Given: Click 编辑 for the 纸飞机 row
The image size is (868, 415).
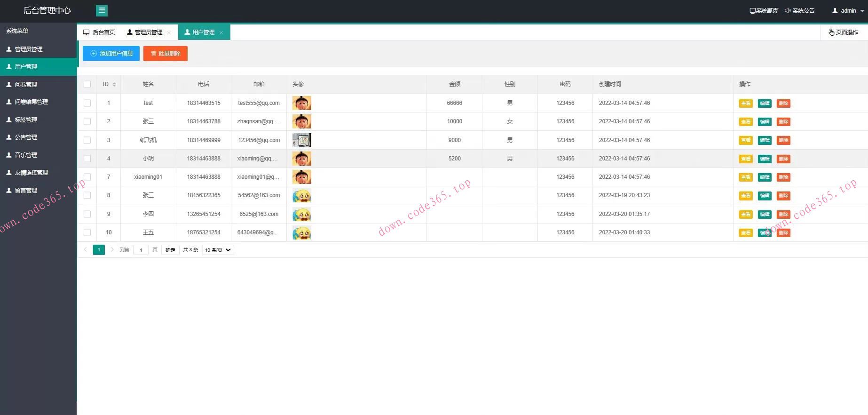Looking at the screenshot, I should [x=765, y=140].
